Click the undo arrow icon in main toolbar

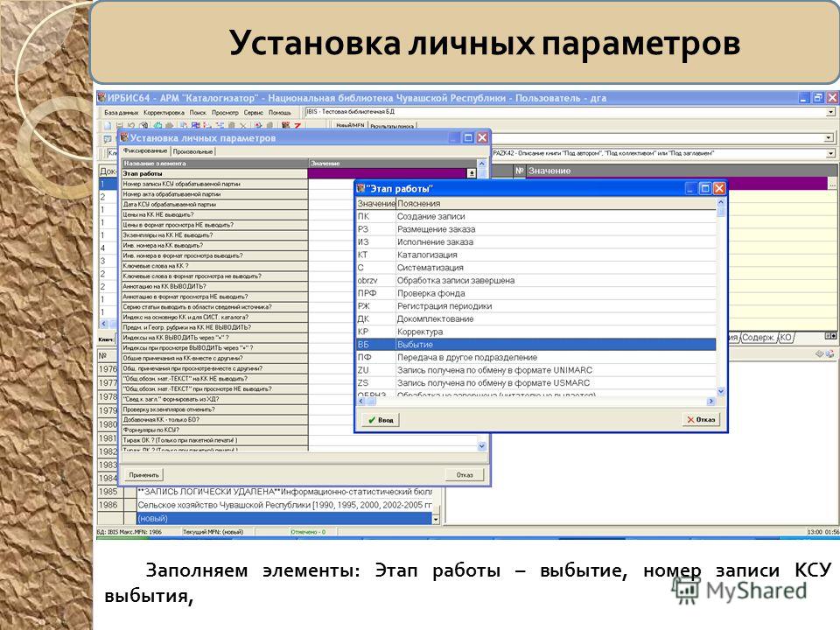[x=131, y=125]
